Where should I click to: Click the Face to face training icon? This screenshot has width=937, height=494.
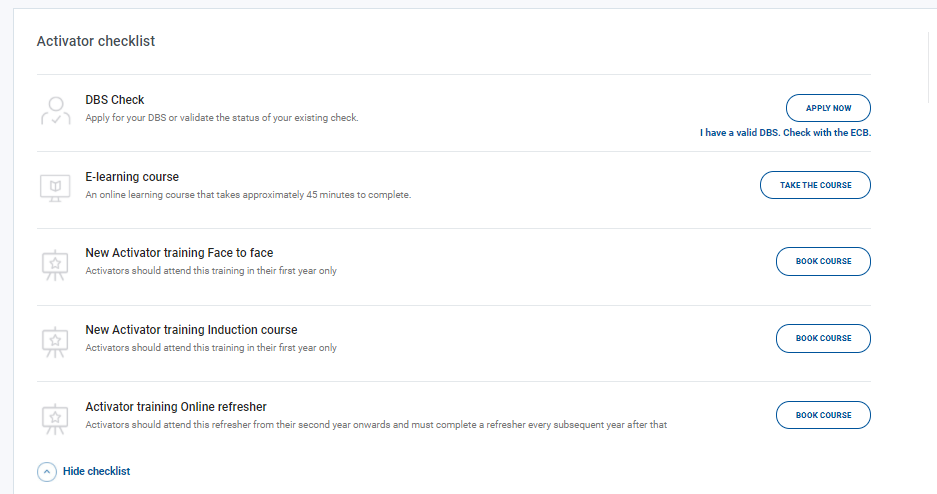point(55,264)
